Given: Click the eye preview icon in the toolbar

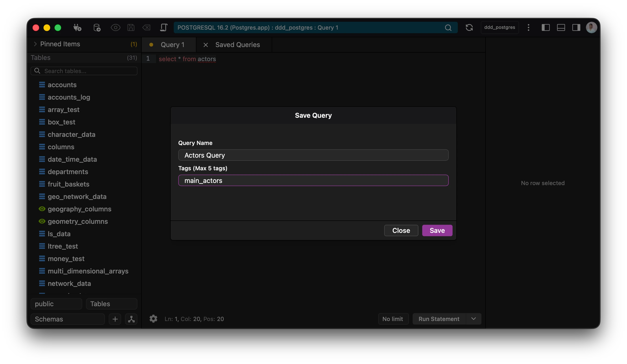Looking at the screenshot, I should pyautogui.click(x=116, y=27).
